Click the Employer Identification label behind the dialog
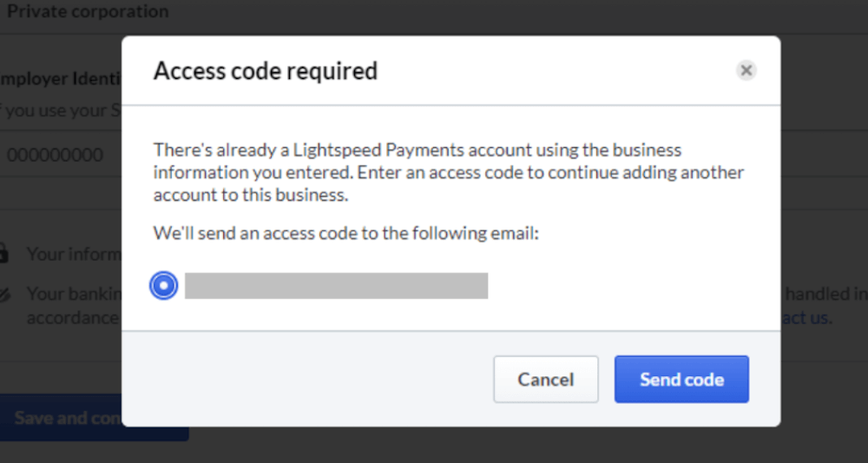 tap(61, 79)
